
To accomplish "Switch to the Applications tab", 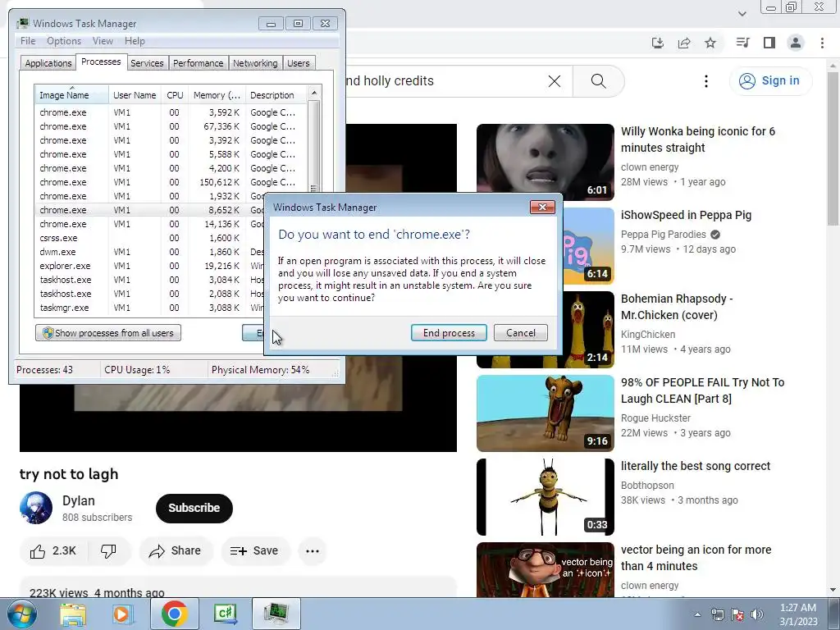I will point(48,63).
